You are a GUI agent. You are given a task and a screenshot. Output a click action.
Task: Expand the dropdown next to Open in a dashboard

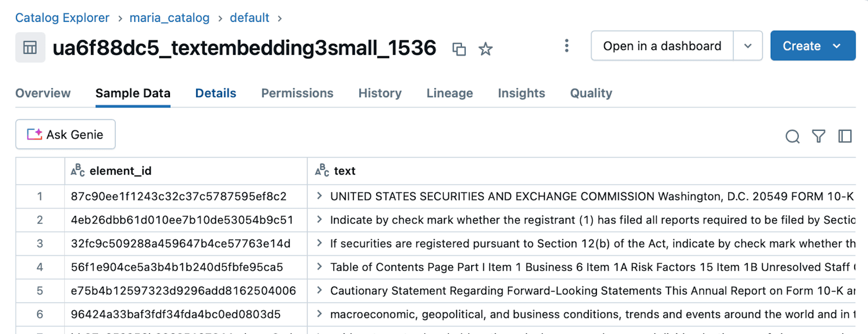point(748,46)
